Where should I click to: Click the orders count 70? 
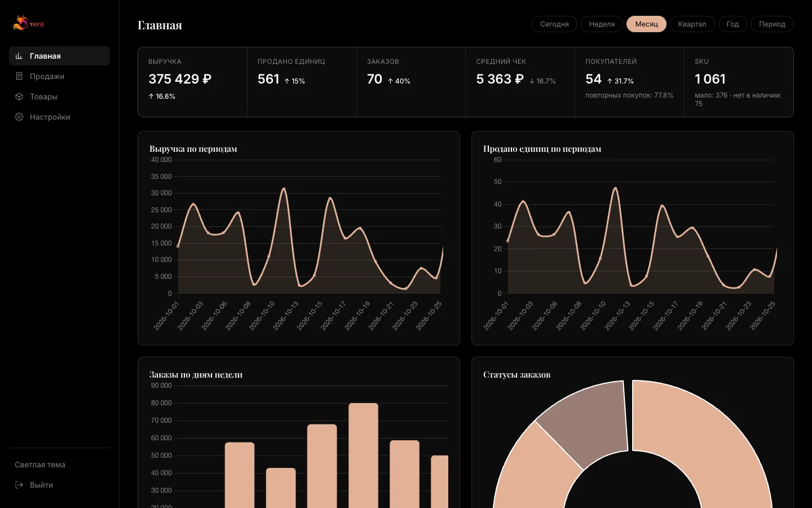click(x=374, y=79)
